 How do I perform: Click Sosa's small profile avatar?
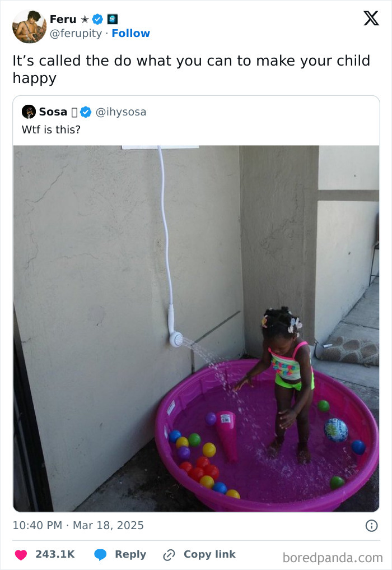click(29, 112)
